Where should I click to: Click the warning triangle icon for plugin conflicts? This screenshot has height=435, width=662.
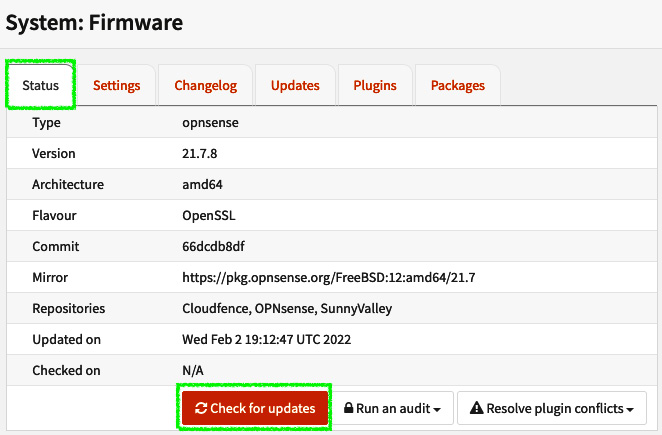point(476,408)
